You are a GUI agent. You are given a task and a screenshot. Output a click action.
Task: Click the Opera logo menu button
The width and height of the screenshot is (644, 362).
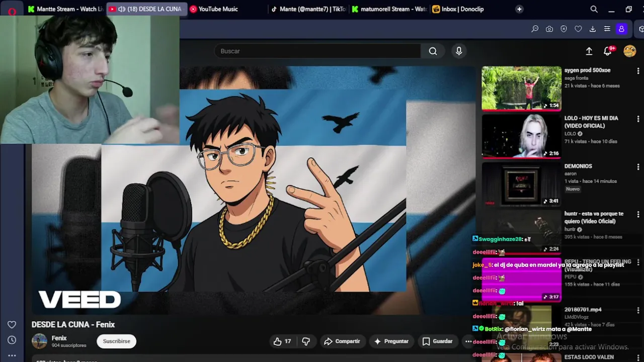pyautogui.click(x=12, y=10)
